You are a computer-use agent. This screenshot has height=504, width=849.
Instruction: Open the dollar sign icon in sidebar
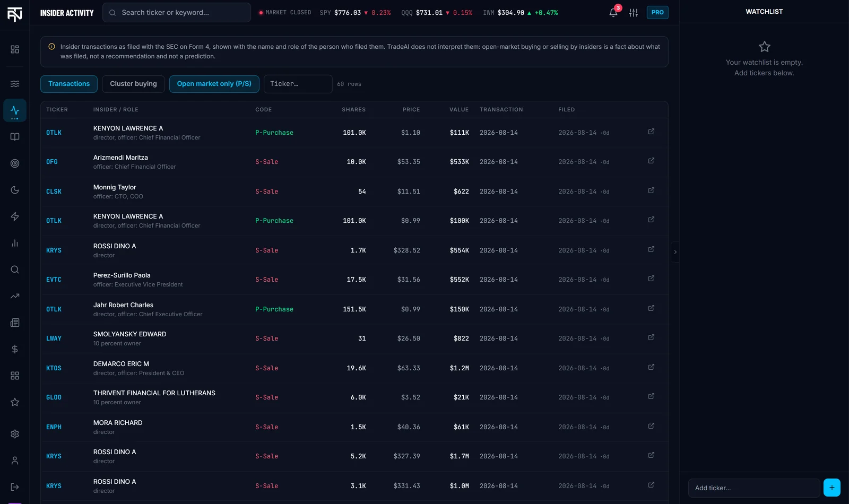[15, 349]
